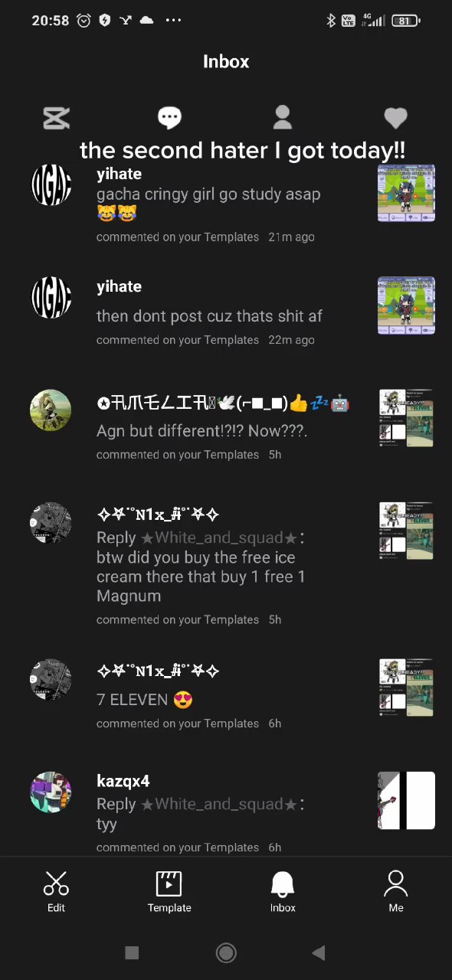The image size is (452, 980).
Task: Open the followers person icon tab
Action: tap(283, 117)
